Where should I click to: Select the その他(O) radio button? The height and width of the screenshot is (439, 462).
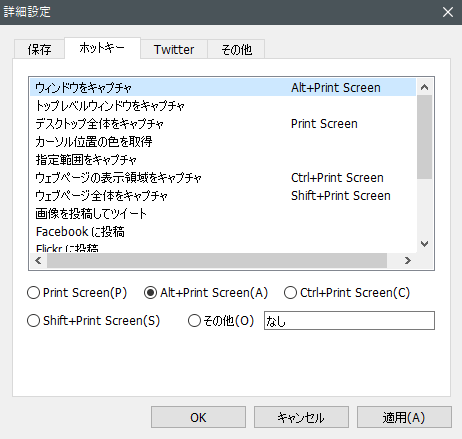[221, 321]
